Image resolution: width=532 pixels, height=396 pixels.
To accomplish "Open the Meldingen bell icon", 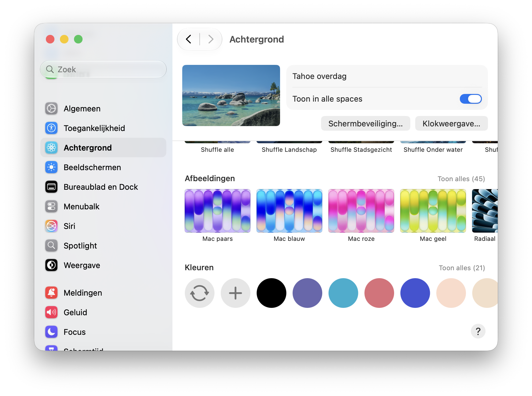I will (51, 293).
